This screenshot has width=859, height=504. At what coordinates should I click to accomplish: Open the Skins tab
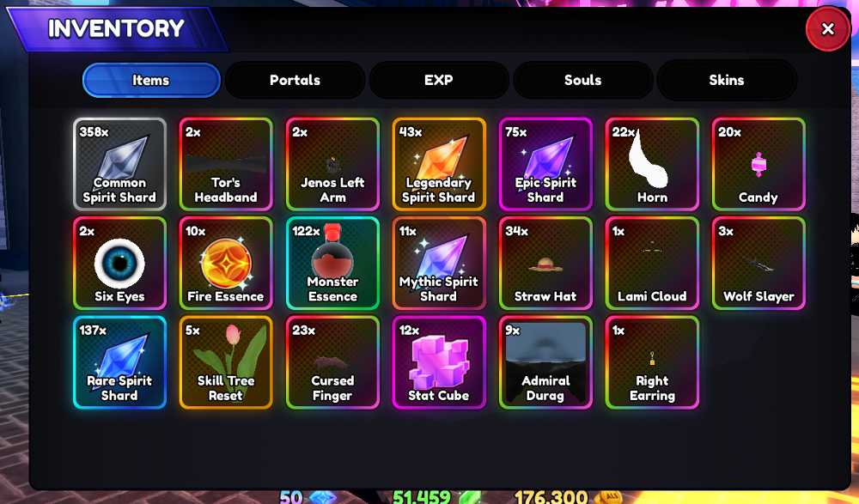pyautogui.click(x=727, y=80)
